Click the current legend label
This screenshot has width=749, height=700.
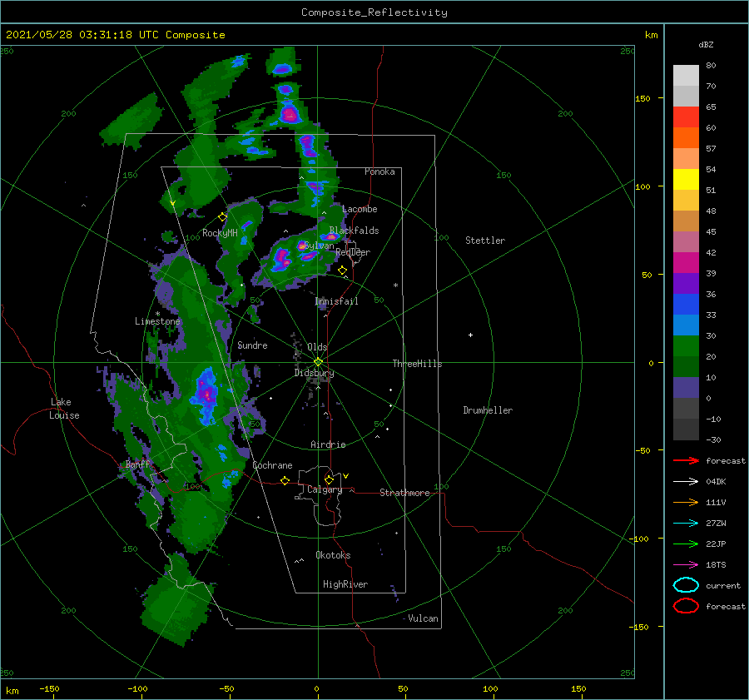coord(722,585)
